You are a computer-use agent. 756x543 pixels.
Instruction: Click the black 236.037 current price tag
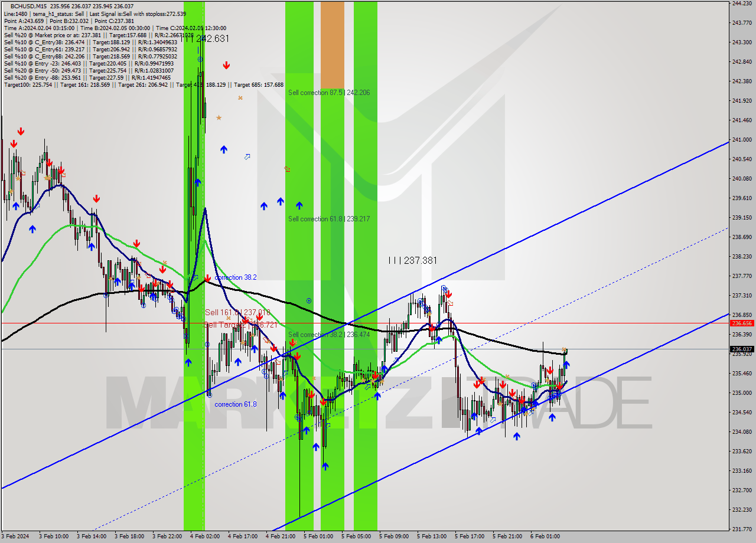point(742,349)
